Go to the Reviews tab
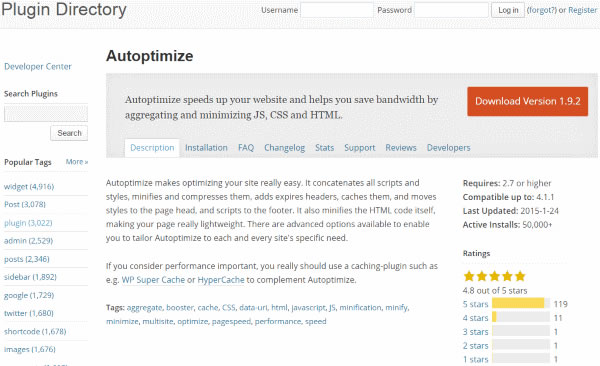This screenshot has height=366, width=600. click(x=401, y=148)
